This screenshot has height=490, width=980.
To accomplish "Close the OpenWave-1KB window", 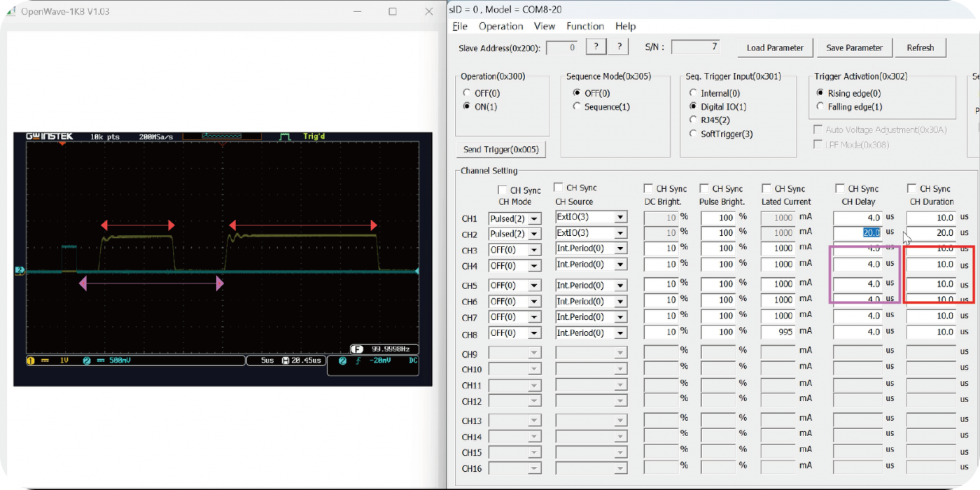I will 429,12.
